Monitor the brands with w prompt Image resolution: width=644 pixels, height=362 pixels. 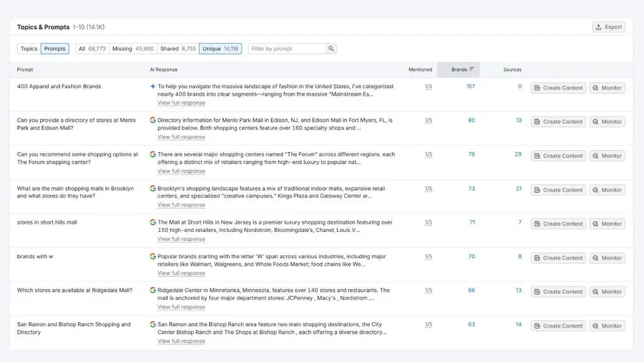pyautogui.click(x=607, y=258)
